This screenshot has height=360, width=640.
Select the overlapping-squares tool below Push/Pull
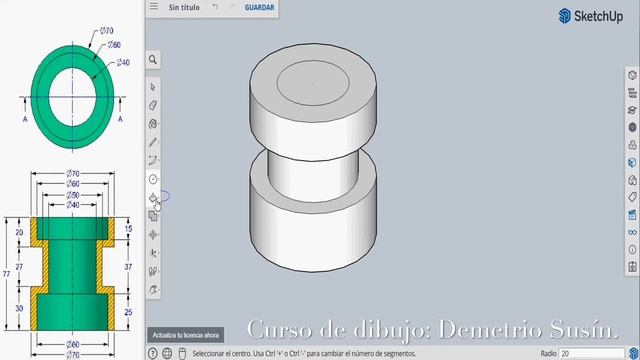click(x=153, y=216)
